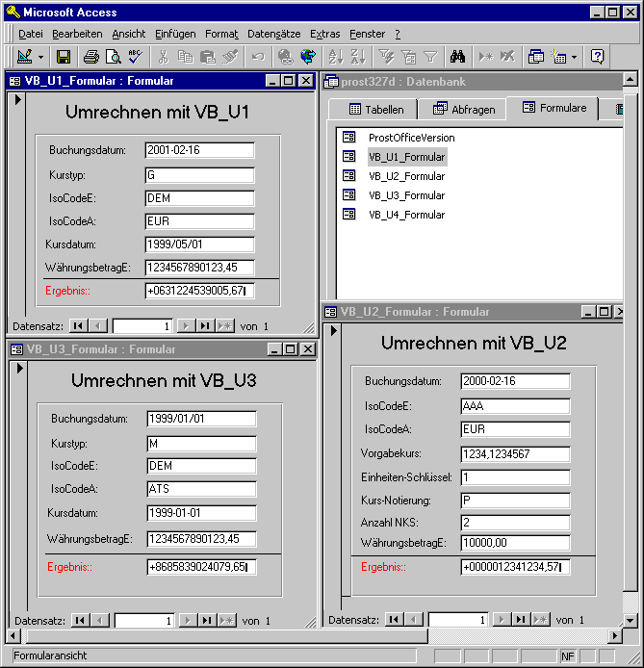This screenshot has width=644, height=668.
Task: Click the form view design icon in toolbar
Action: [24, 57]
